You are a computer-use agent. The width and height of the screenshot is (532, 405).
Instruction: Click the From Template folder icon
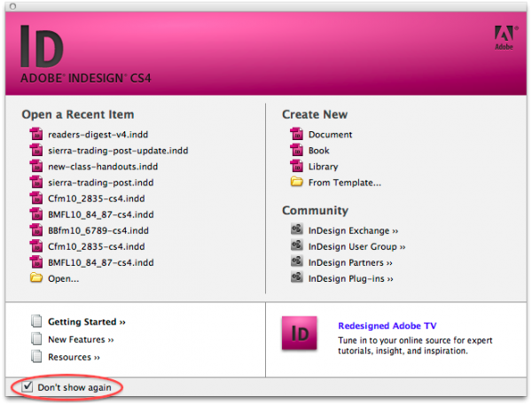pyautogui.click(x=296, y=183)
